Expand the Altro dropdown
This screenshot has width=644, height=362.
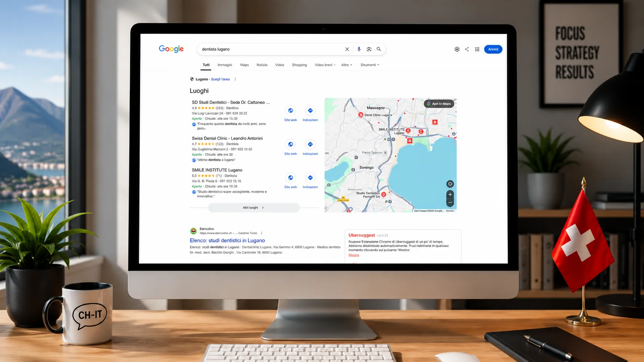pyautogui.click(x=347, y=65)
